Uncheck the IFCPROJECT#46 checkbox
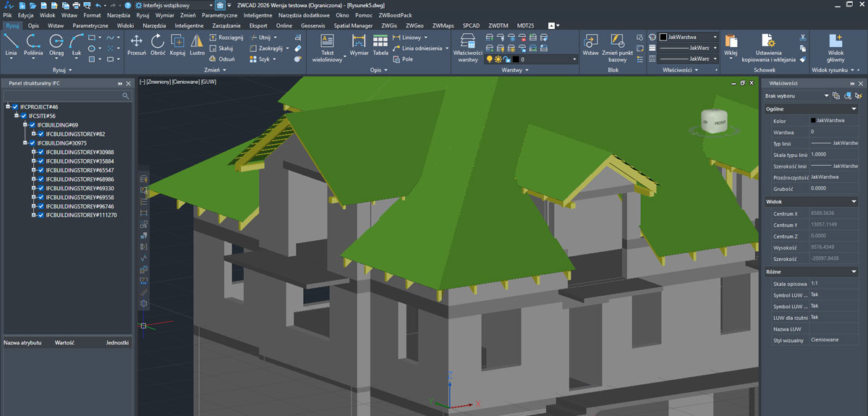This screenshot has width=868, height=416. tap(15, 107)
